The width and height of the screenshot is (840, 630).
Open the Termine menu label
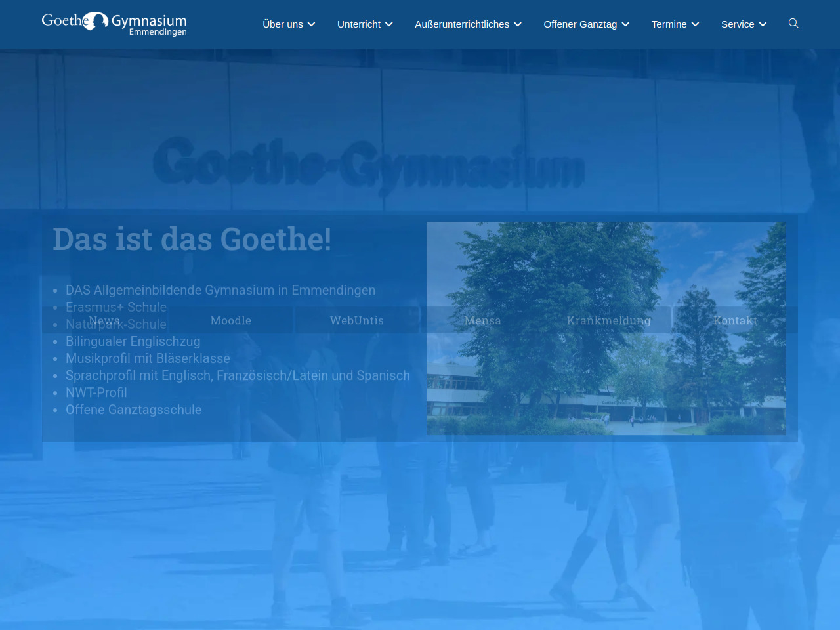pyautogui.click(x=669, y=24)
